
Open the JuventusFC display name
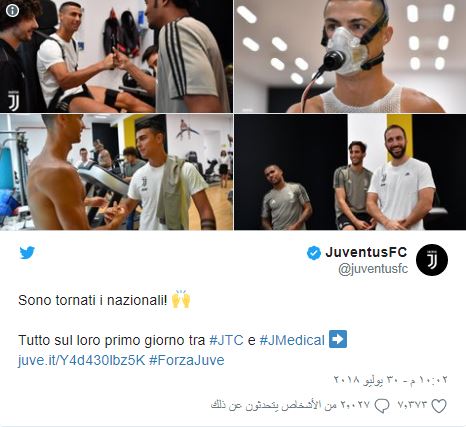(366, 252)
